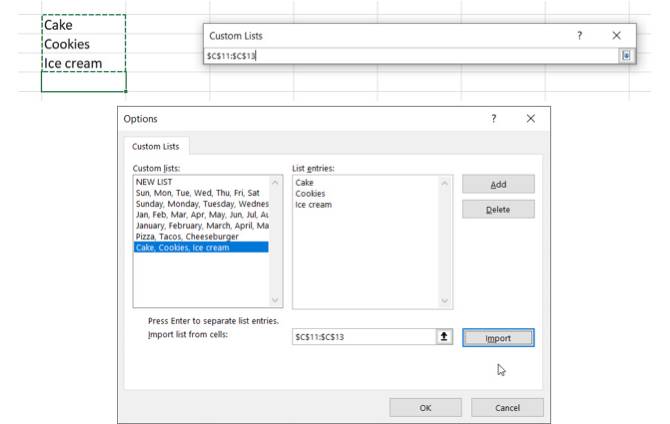Viewport: 670px width, 424px height.
Task: Click the Cake entry in List entries
Action: coord(304,183)
